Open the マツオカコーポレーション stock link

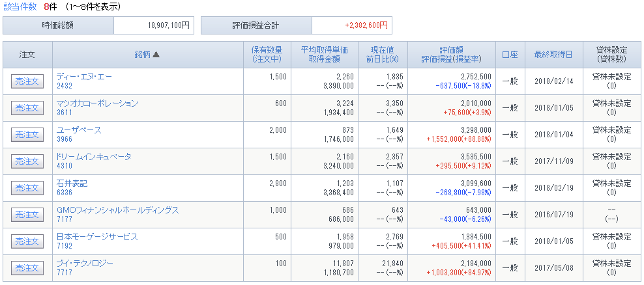pyautogui.click(x=97, y=103)
